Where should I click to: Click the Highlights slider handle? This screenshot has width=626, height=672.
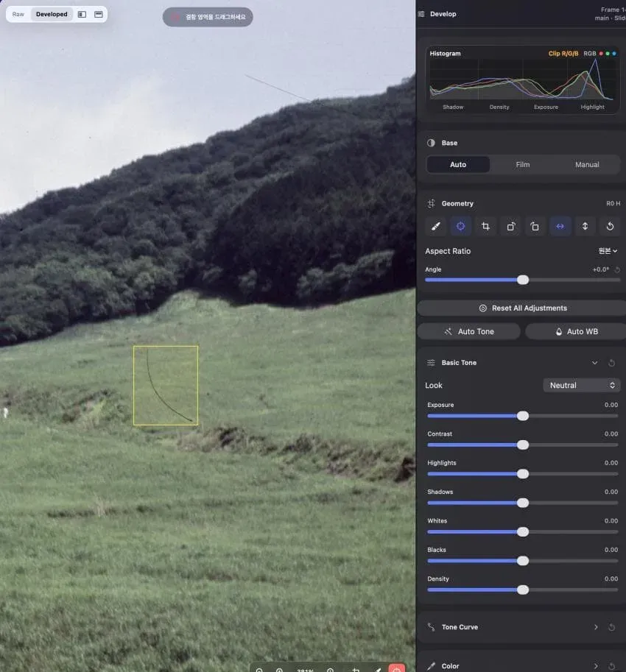523,474
